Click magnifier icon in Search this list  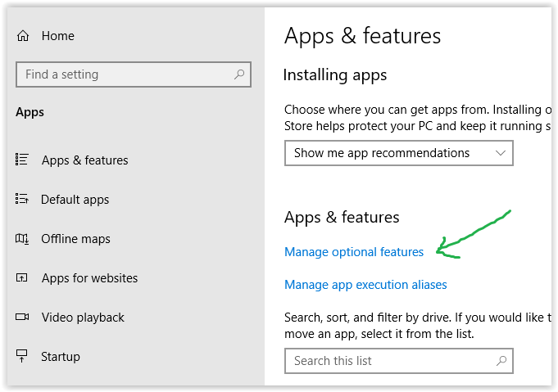[501, 361]
